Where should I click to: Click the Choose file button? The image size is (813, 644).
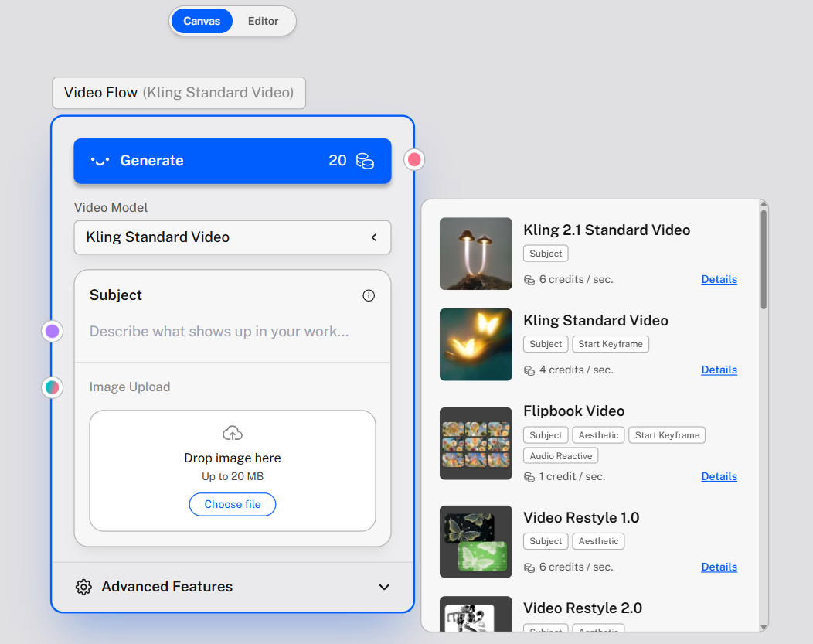(x=233, y=505)
